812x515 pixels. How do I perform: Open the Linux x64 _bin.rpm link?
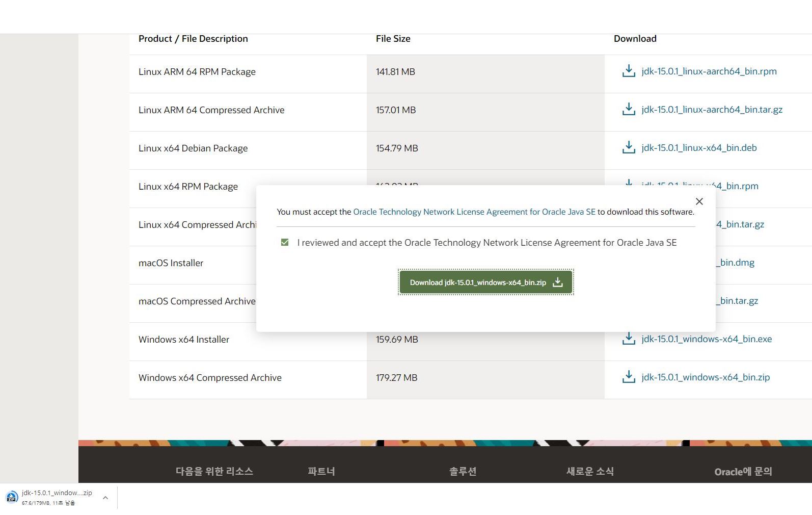[737, 186]
